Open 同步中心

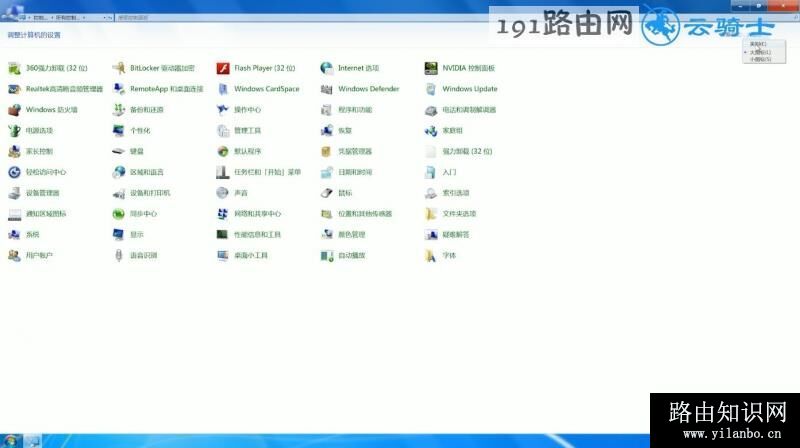(x=135, y=214)
